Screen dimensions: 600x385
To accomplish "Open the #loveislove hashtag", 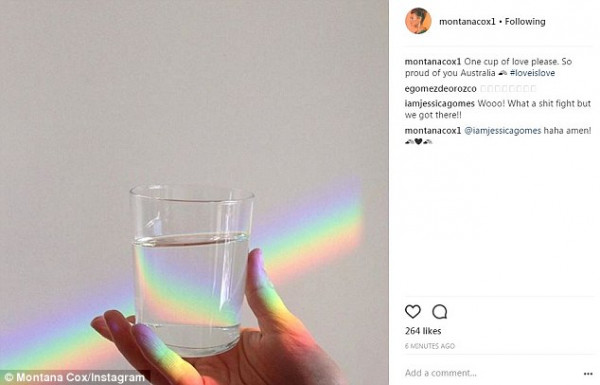I will pos(532,73).
